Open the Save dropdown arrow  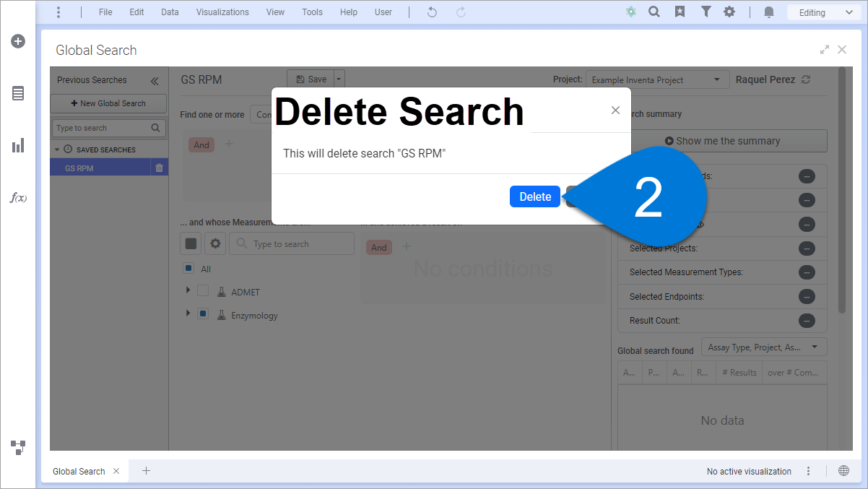[339, 79]
